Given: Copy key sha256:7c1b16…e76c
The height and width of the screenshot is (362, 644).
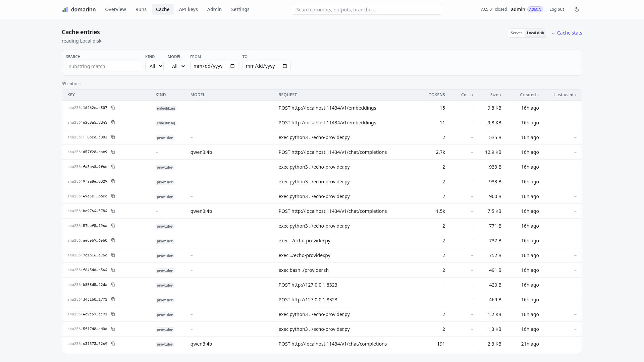Looking at the screenshot, I should click(113, 255).
